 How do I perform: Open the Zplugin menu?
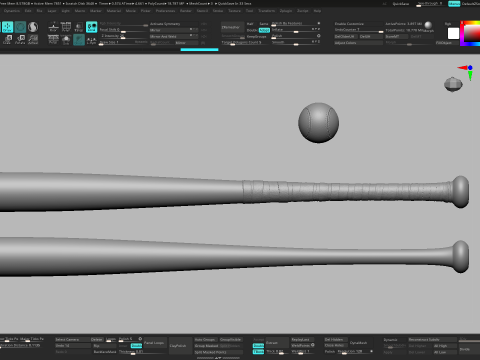click(286, 11)
